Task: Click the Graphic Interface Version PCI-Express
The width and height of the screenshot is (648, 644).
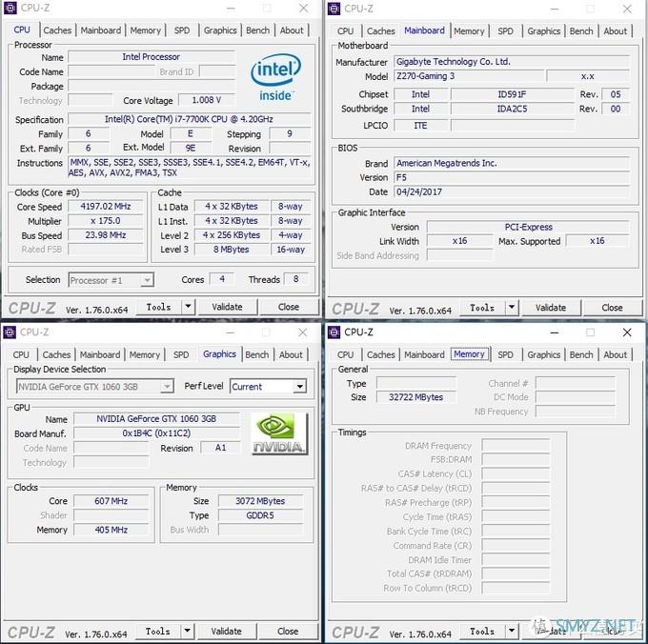Action: tap(528, 227)
